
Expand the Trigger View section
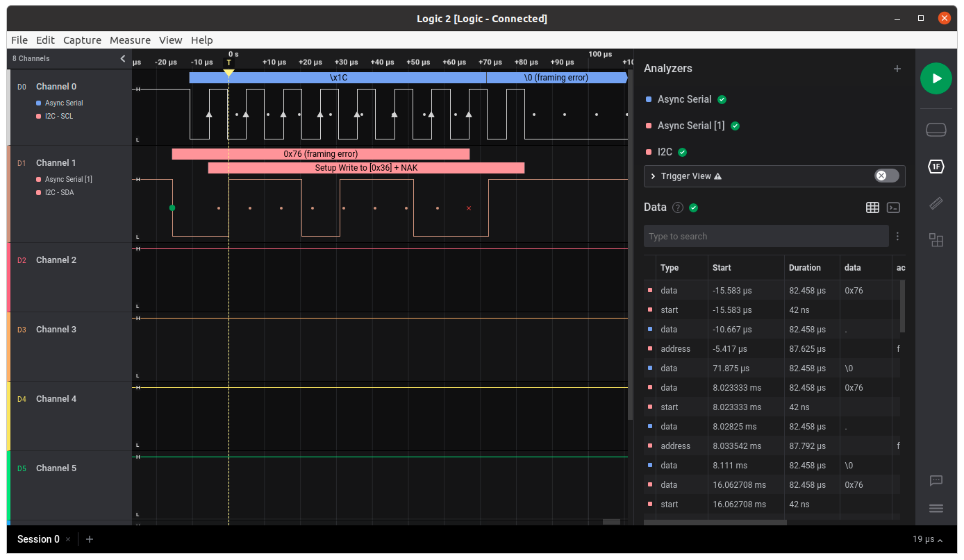654,176
